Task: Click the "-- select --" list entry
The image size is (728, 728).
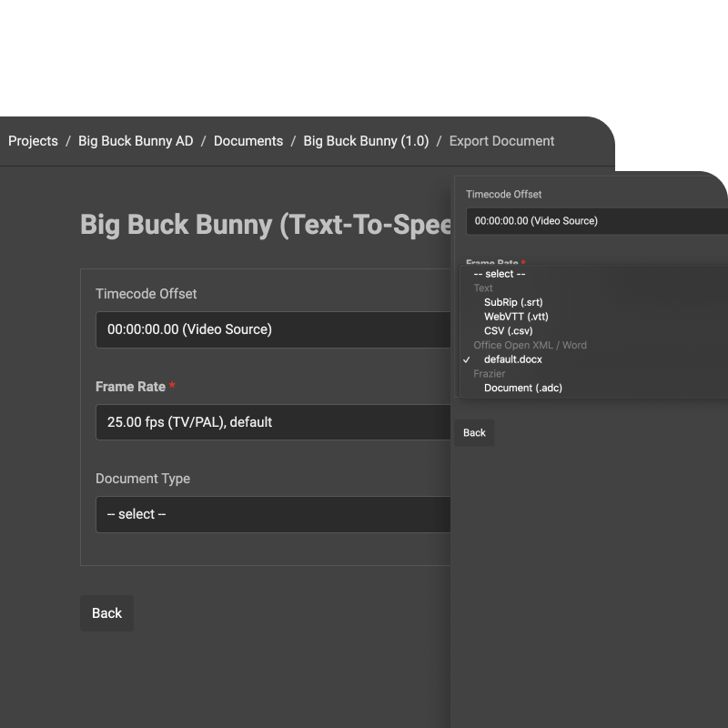Action: (x=499, y=273)
